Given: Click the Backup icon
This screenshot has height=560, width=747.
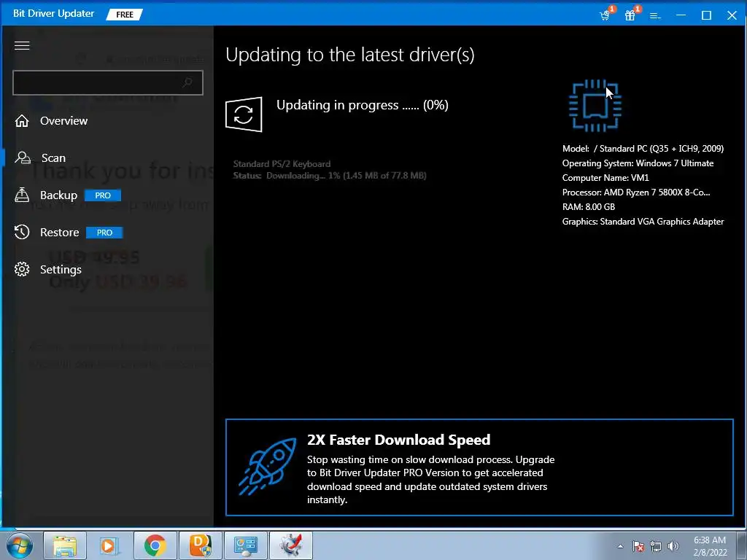Looking at the screenshot, I should [x=22, y=195].
